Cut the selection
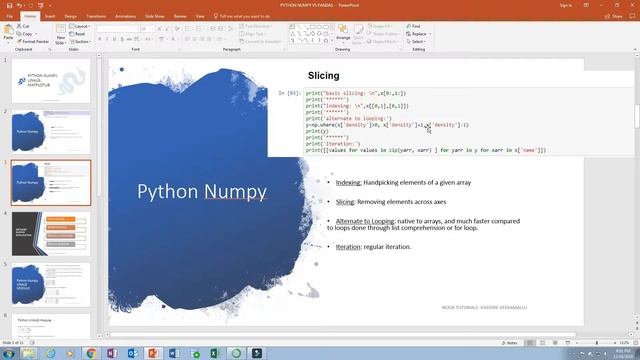Screen dimensions: 640x360 (x=23, y=26)
